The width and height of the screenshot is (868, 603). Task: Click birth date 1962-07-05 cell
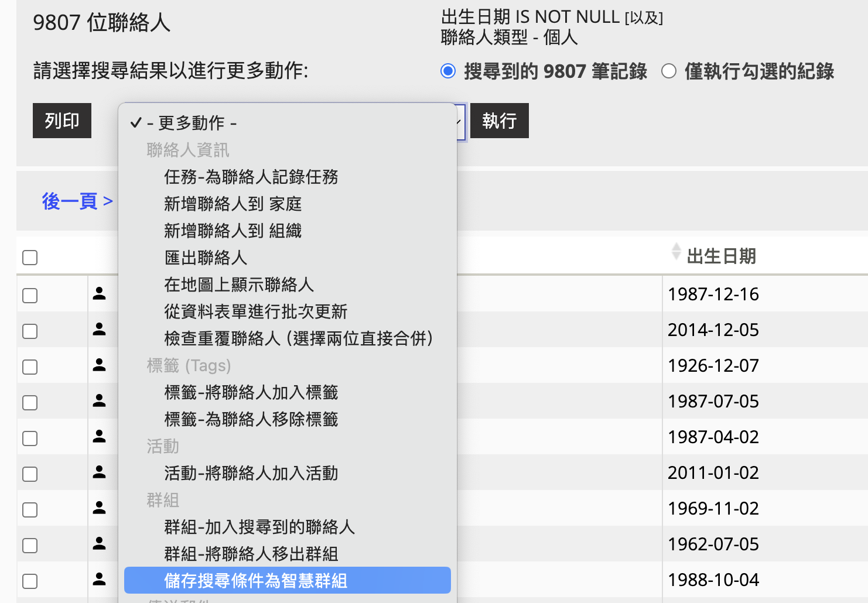713,544
